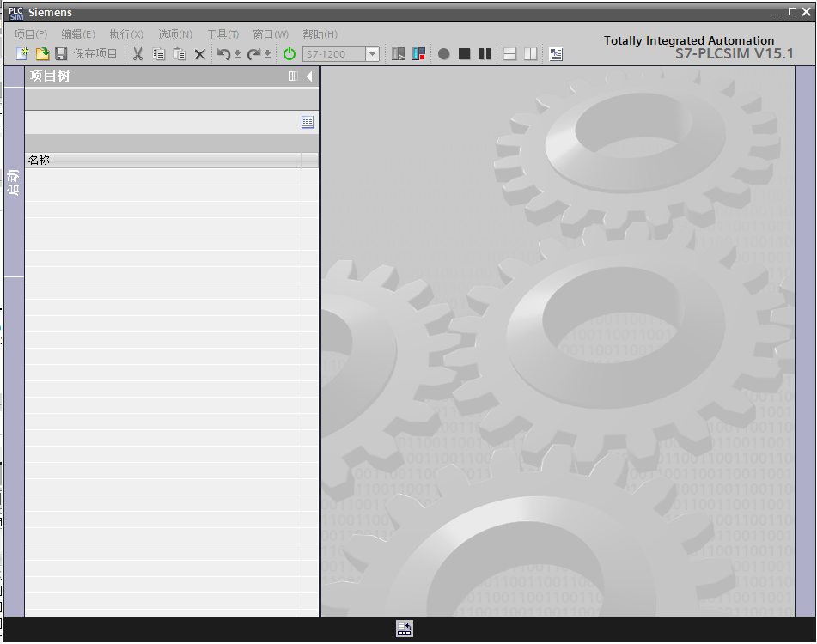The image size is (817, 644).
Task: Click the record circle icon
Action: 444,54
